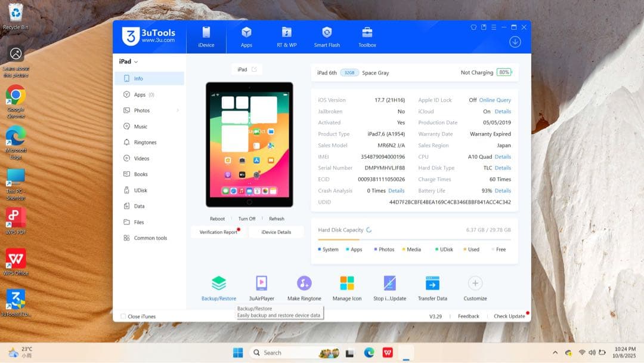Open the Toolbox section

[x=366, y=36]
